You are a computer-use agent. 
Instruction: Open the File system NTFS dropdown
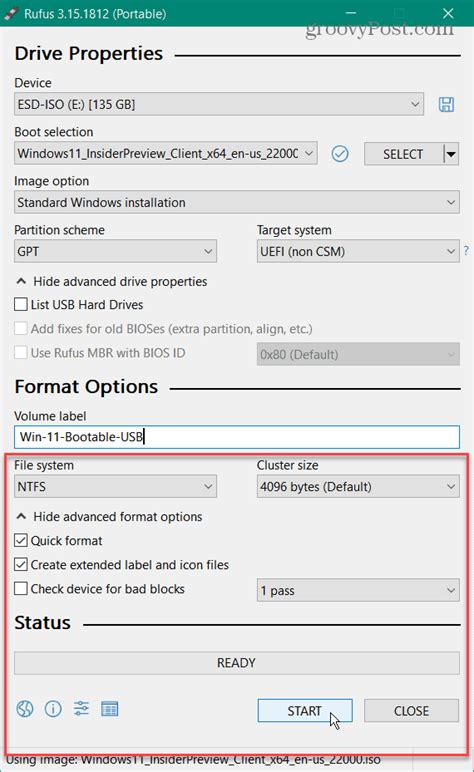(x=115, y=486)
